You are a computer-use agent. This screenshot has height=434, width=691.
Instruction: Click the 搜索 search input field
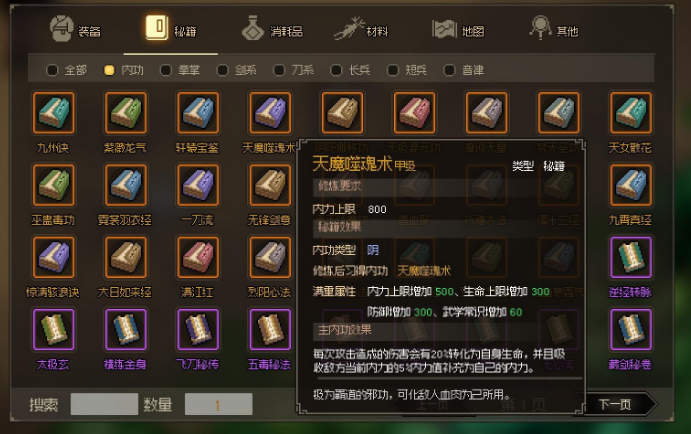click(x=104, y=404)
